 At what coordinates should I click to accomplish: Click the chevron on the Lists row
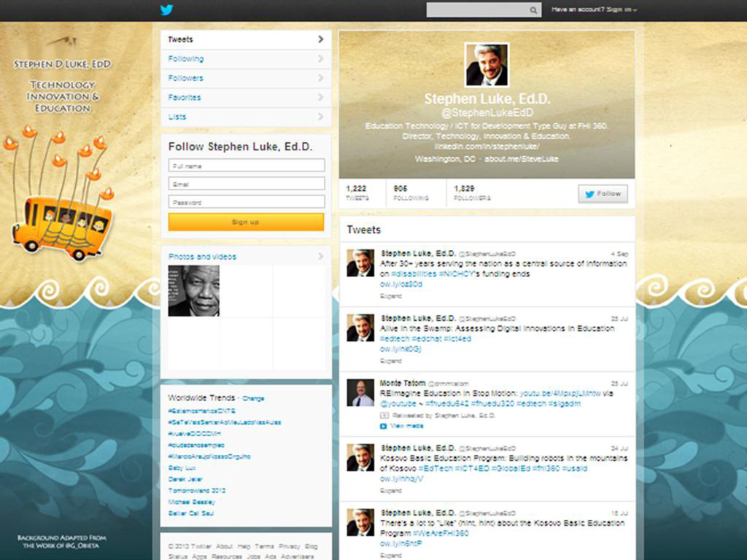click(321, 116)
